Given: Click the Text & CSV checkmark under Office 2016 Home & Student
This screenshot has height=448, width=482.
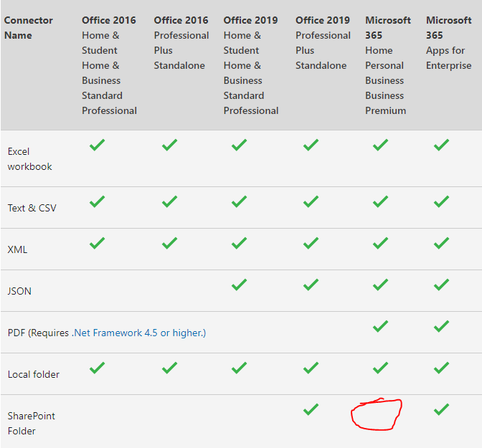Looking at the screenshot, I should [97, 201].
